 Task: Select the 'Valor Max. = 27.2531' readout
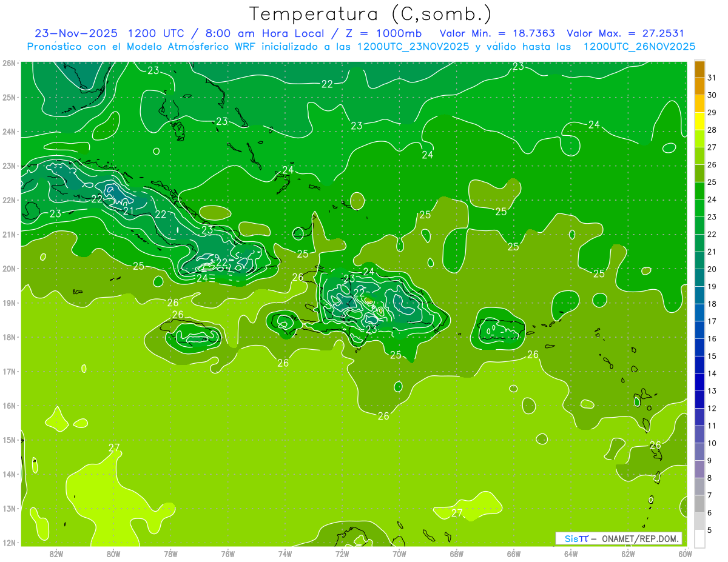pos(625,33)
